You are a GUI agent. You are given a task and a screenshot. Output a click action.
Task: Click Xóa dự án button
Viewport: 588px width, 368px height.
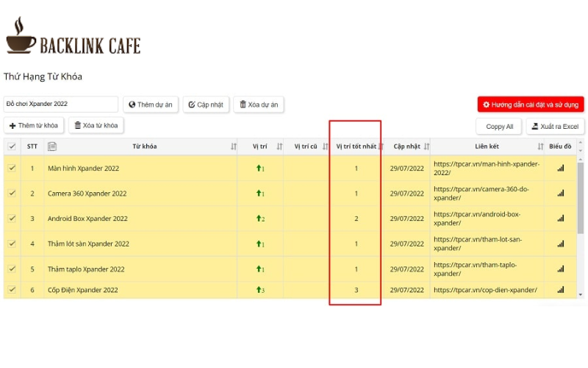tap(259, 105)
